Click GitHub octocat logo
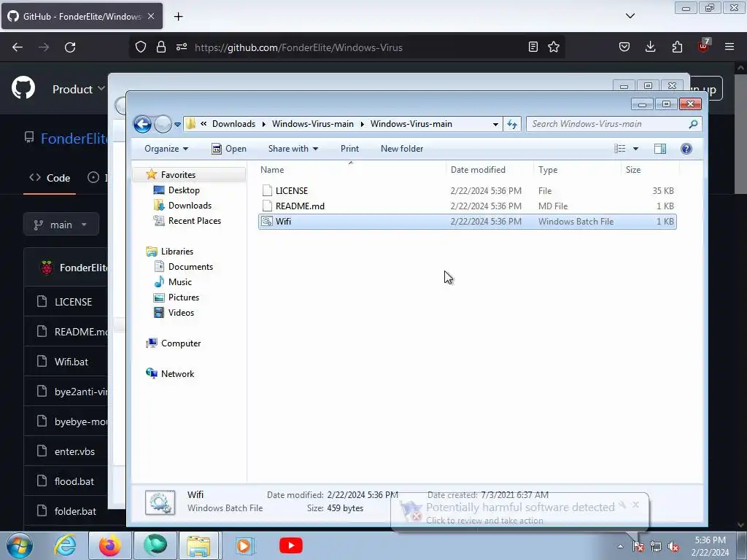This screenshot has width=747, height=560. pyautogui.click(x=23, y=88)
